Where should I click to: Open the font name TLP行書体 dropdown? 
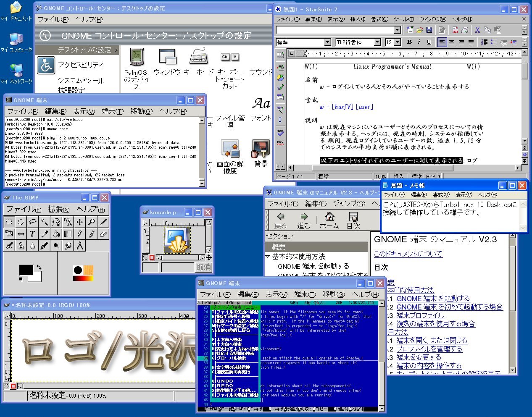pyautogui.click(x=377, y=42)
